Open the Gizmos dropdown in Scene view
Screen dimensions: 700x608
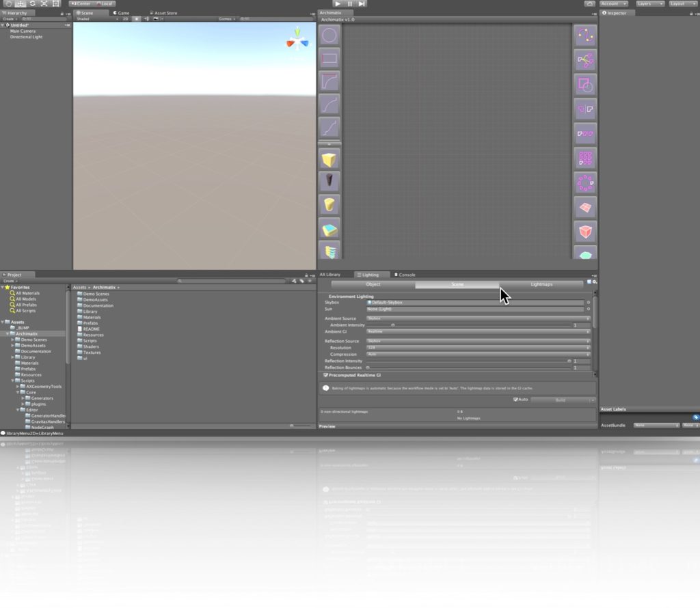227,19
